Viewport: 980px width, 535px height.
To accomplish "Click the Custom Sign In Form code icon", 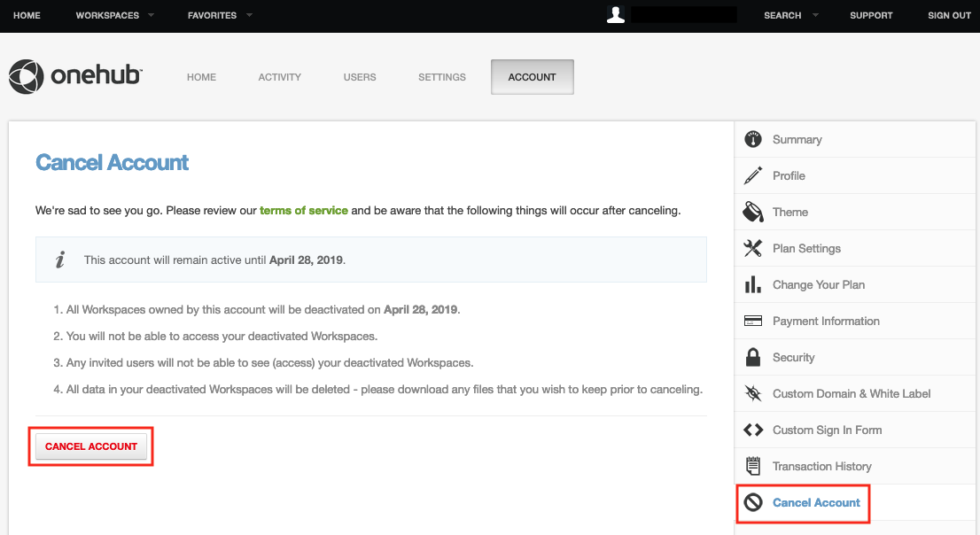I will 753,430.
